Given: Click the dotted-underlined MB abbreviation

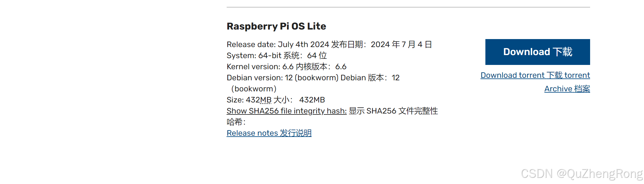Looking at the screenshot, I should tap(265, 100).
